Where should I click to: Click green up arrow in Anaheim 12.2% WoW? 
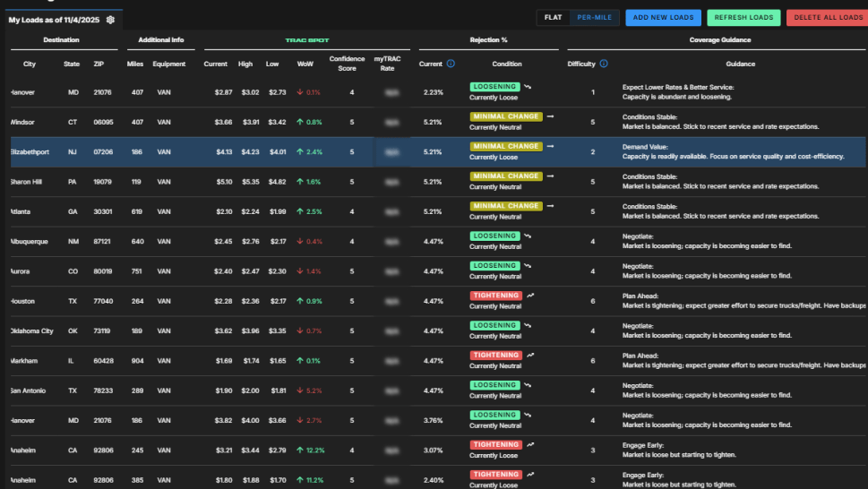click(x=300, y=450)
